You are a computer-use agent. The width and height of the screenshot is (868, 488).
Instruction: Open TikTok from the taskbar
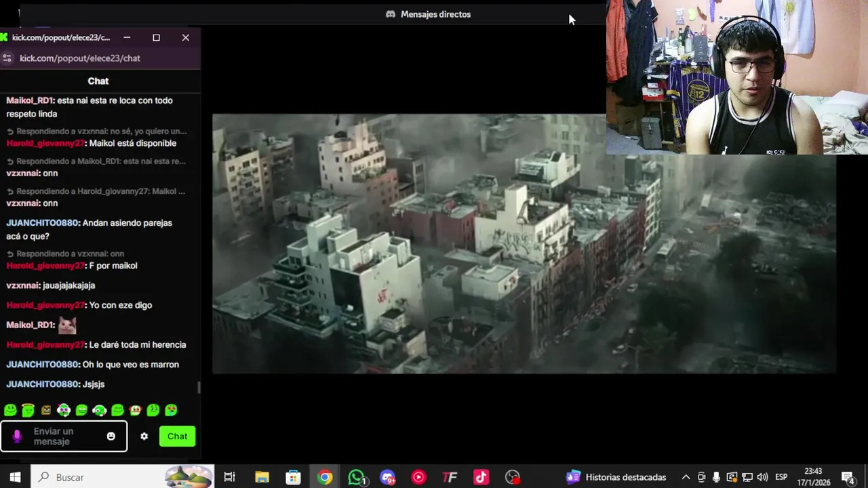[x=481, y=477]
